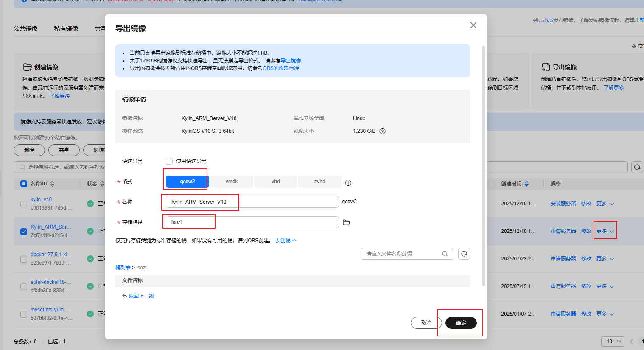Screen dimensions: 644x350
Task: Click the image name input field
Action: coord(252,202)
